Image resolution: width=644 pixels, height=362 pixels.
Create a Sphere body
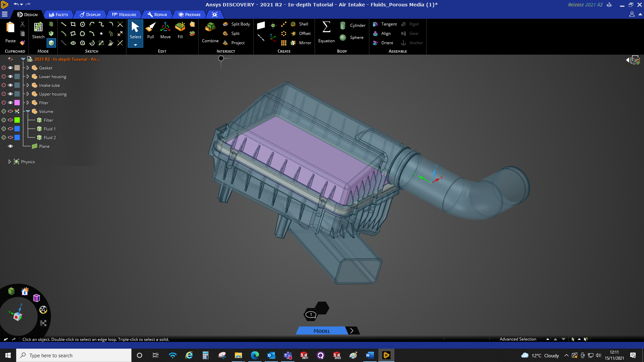(352, 38)
